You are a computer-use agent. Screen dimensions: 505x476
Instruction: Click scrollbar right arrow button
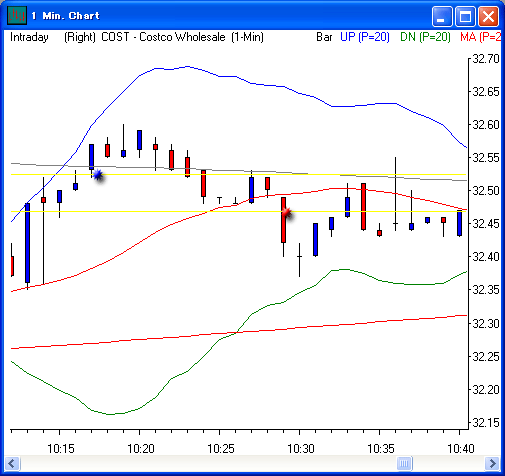tap(492, 463)
